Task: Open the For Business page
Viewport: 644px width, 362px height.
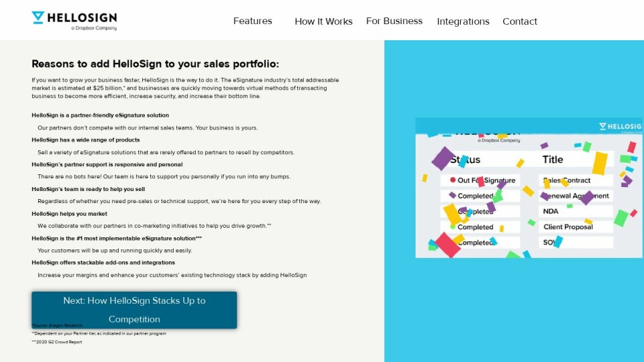Action: [394, 21]
